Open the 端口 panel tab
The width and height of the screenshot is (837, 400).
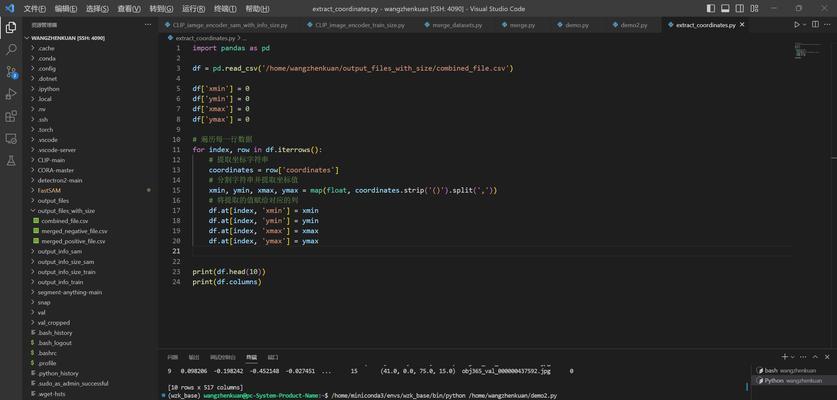pos(273,357)
